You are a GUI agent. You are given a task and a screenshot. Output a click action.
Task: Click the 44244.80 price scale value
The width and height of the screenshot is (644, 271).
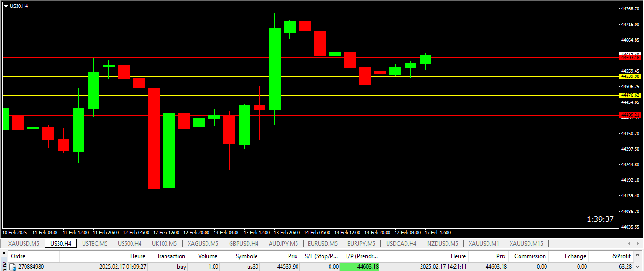click(x=630, y=165)
